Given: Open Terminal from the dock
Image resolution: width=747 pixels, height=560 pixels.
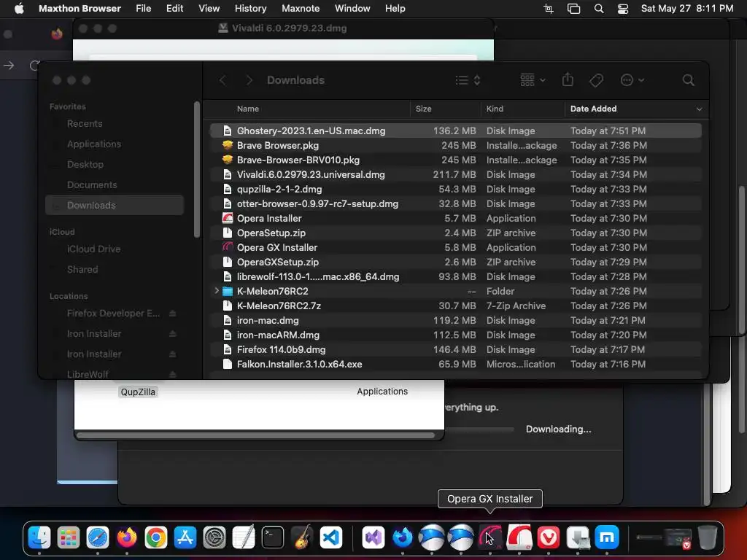Looking at the screenshot, I should click(273, 538).
